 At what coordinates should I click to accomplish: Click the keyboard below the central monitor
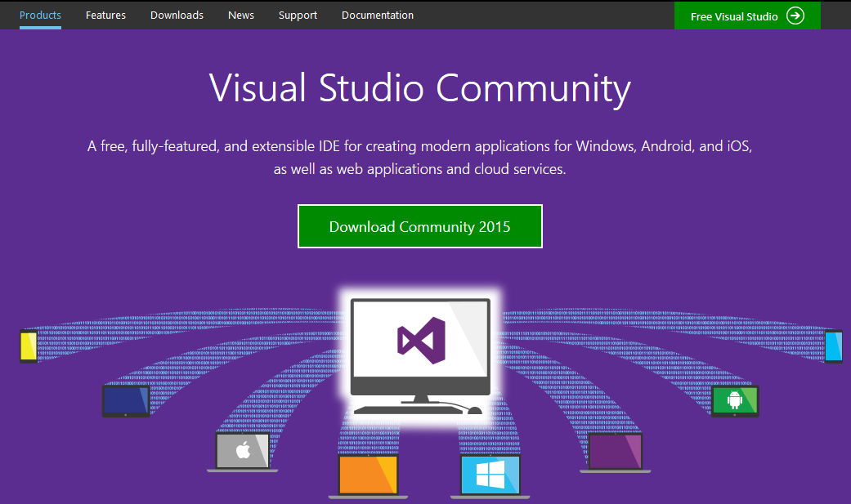[407, 410]
